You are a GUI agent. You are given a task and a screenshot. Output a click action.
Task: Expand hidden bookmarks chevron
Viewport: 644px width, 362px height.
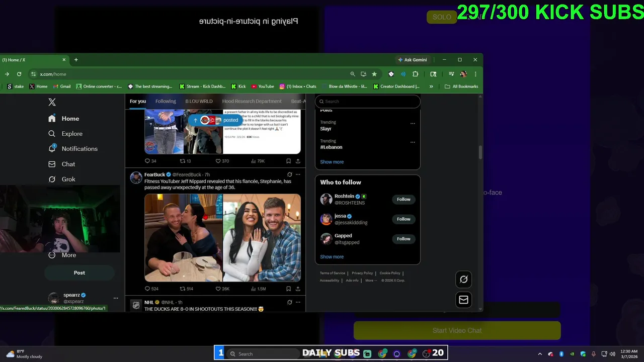(x=431, y=86)
